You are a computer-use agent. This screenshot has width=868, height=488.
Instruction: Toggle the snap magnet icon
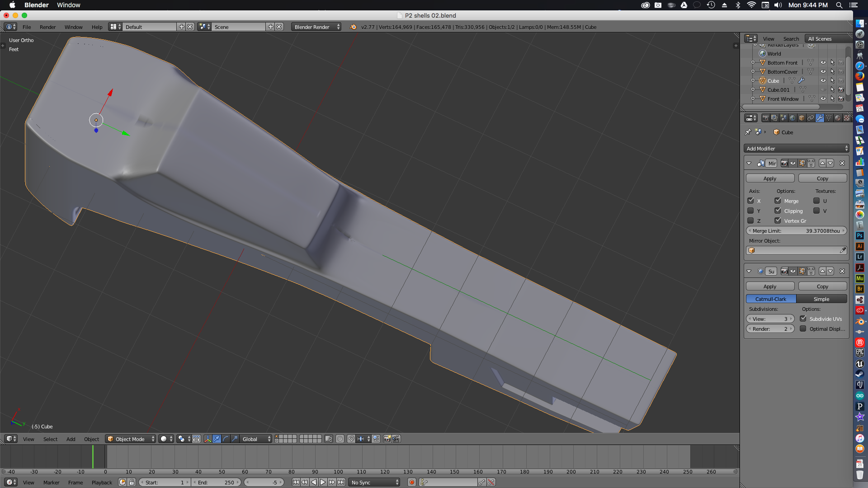351,439
